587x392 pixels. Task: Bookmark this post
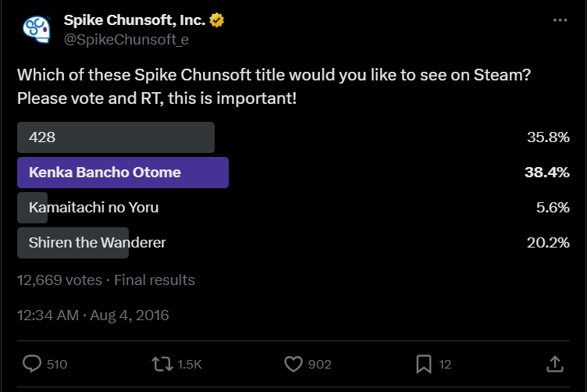[x=424, y=364]
